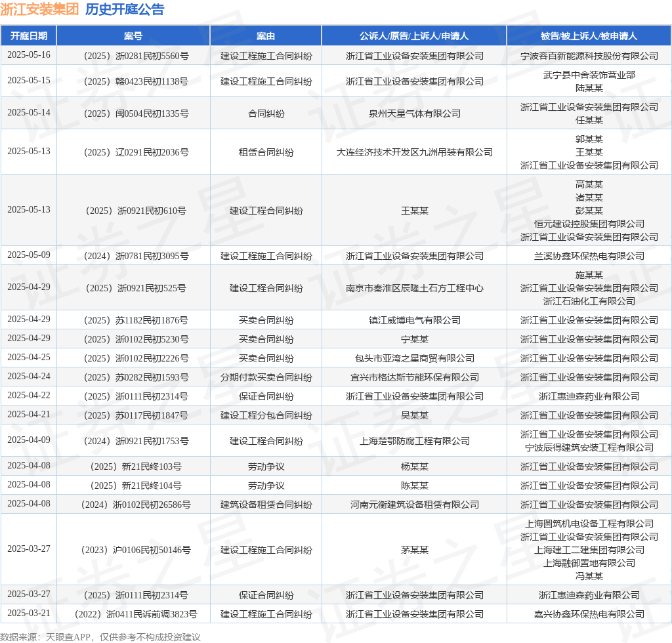Image resolution: width=672 pixels, height=643 pixels.
Task: Click the 建筑设备租赁合同纠纷 case cause
Action: (266, 505)
